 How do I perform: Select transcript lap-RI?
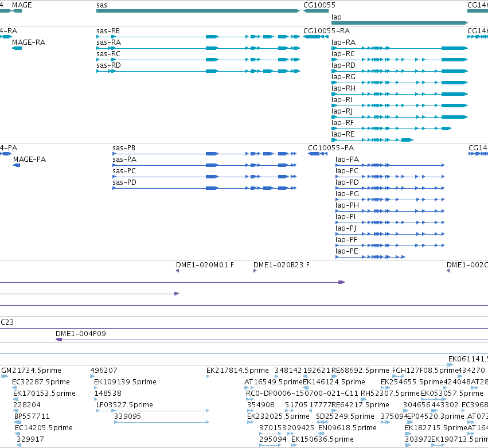point(400,106)
